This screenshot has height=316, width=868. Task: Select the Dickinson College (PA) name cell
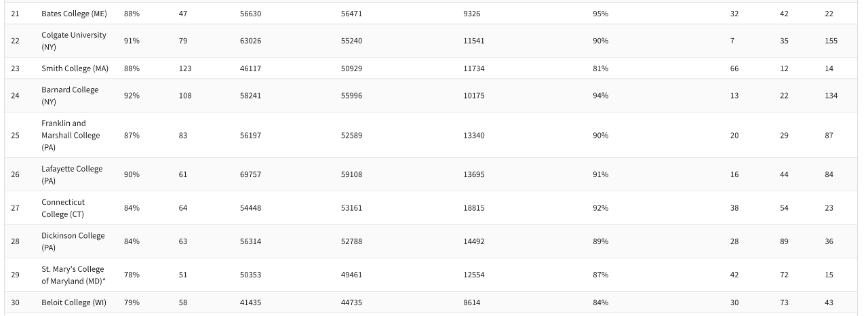tap(73, 241)
